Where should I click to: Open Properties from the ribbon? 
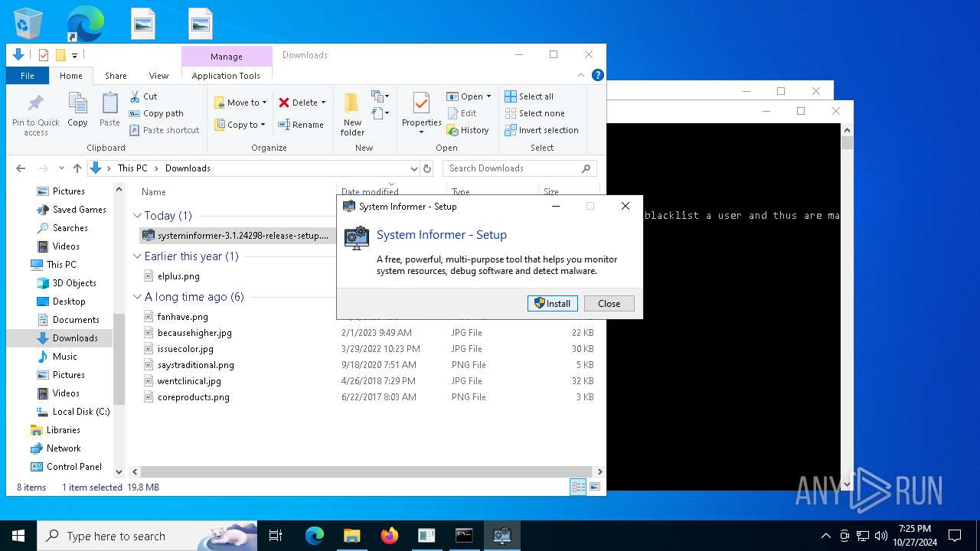tap(422, 113)
